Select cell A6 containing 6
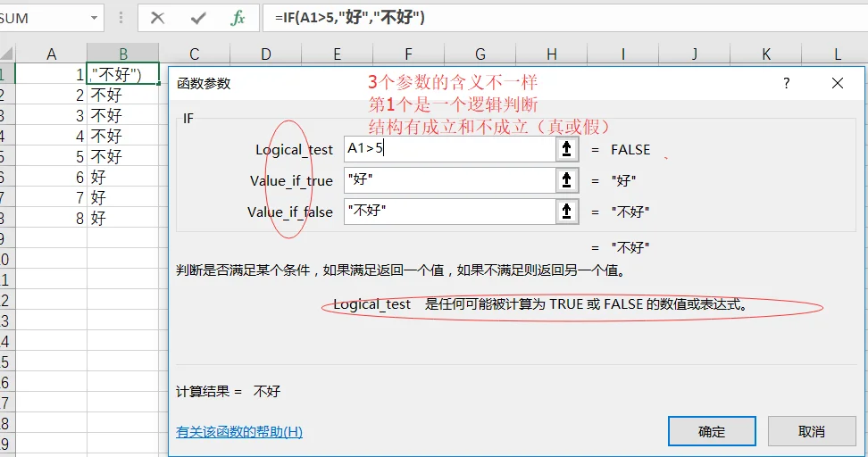 click(51, 177)
